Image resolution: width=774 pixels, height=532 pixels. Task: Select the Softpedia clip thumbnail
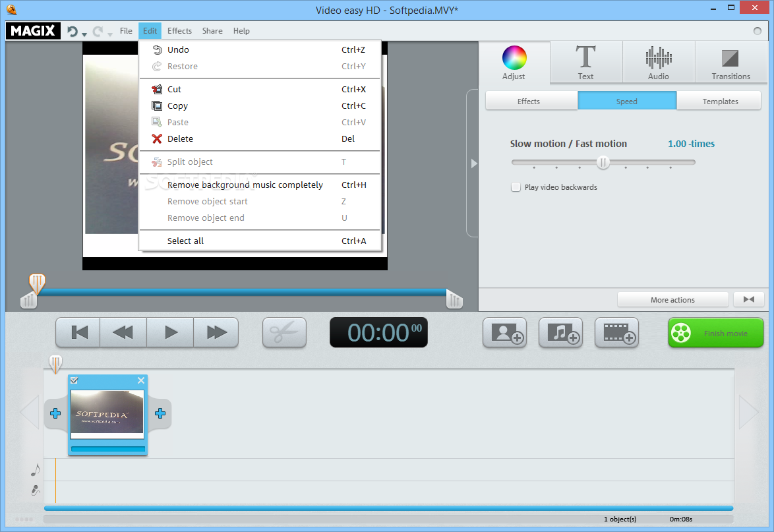tap(107, 414)
